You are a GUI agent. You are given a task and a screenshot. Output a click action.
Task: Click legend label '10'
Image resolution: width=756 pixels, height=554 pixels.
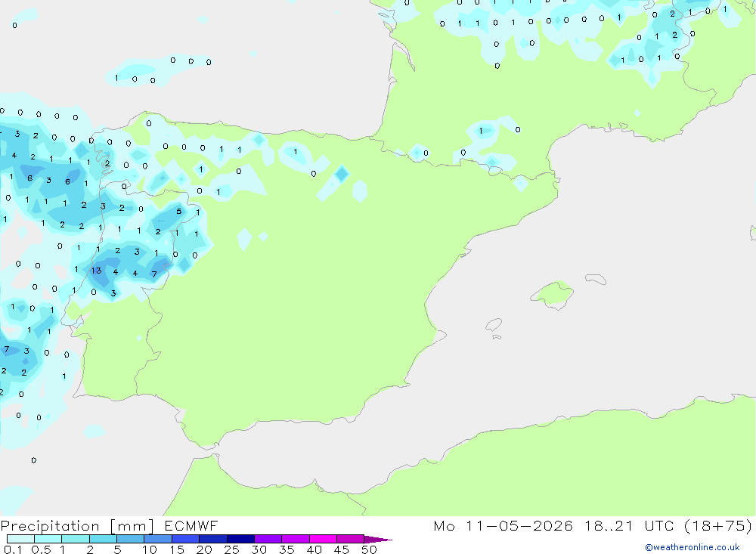(x=150, y=549)
